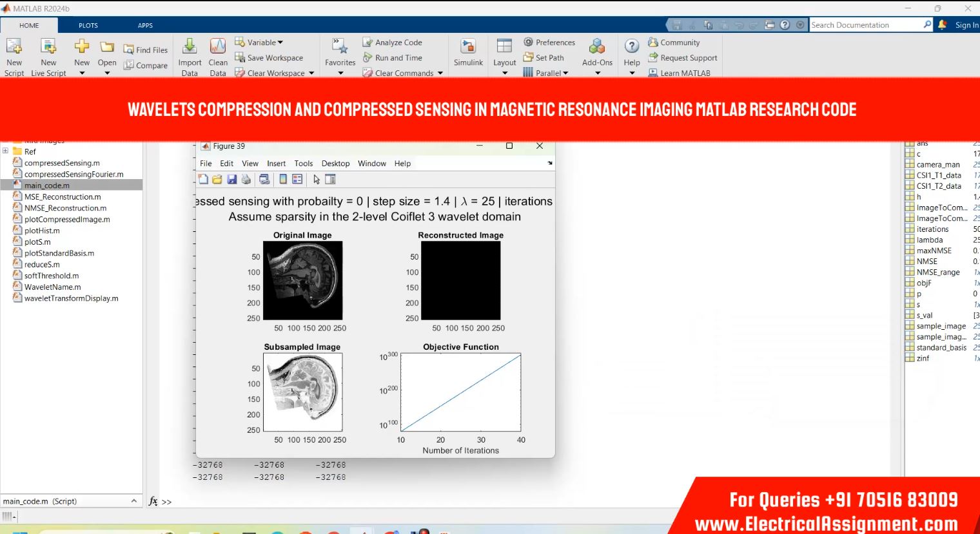
Task: Click the Open File icon in Figure 39 toolbar
Action: tap(217, 179)
